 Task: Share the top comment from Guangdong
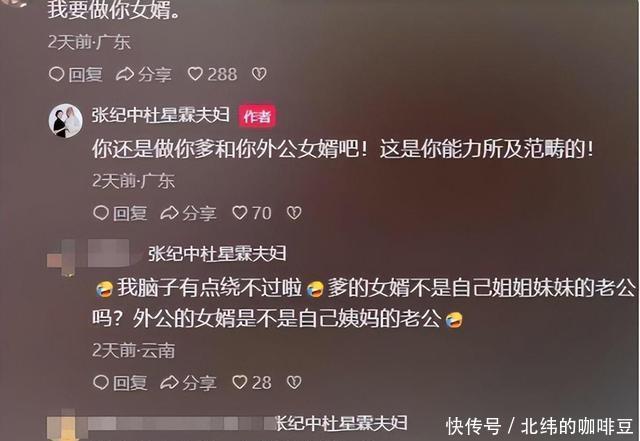(x=144, y=74)
